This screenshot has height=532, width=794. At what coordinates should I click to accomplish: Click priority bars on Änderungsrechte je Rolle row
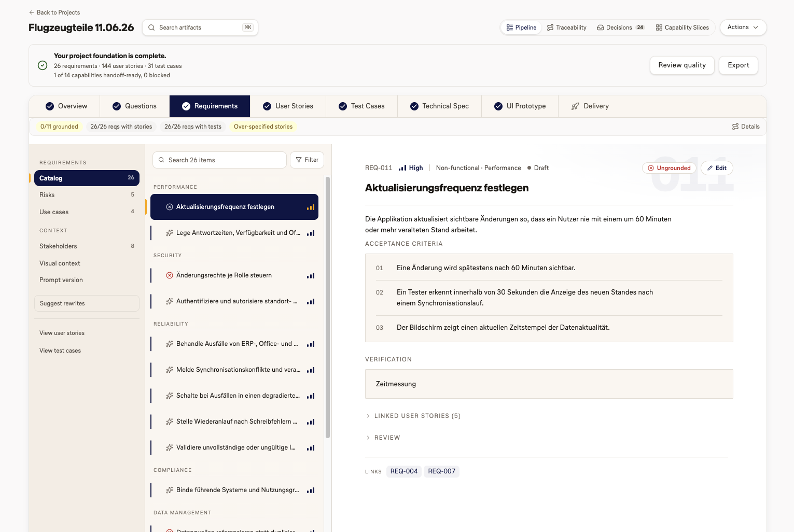click(x=311, y=275)
